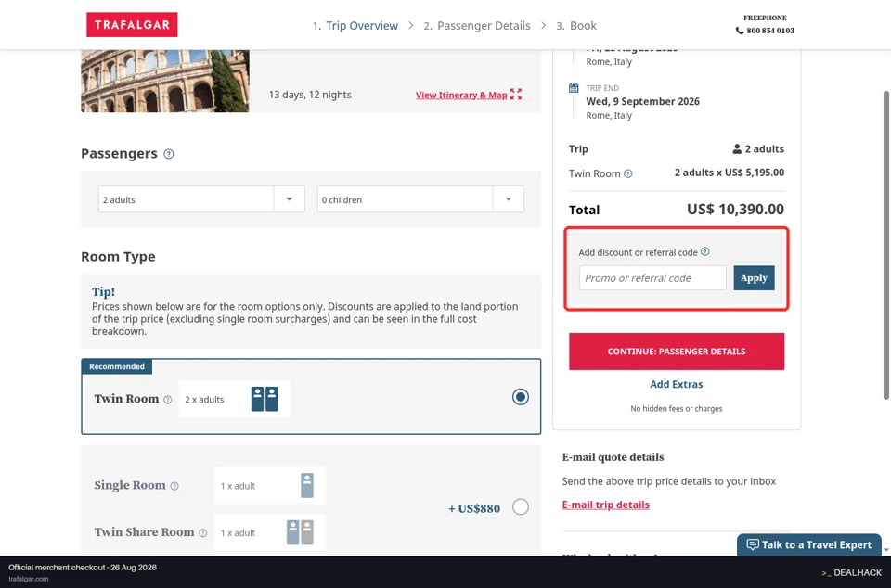
Task: Click the Promo or referral code field
Action: [x=652, y=278]
